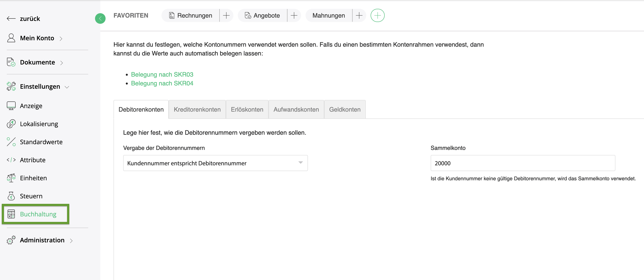Click the Anzeige monitor icon
The width and height of the screenshot is (644, 280).
coord(11,106)
